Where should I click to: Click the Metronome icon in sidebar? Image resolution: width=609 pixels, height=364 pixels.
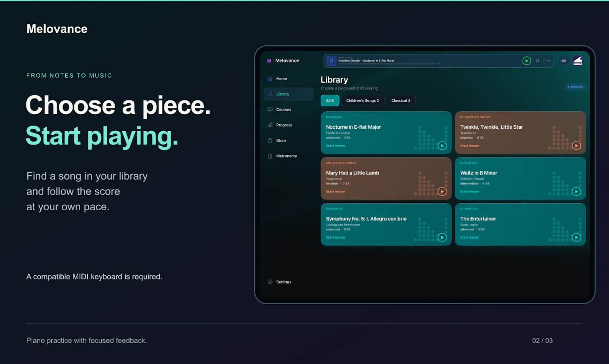[x=270, y=156]
